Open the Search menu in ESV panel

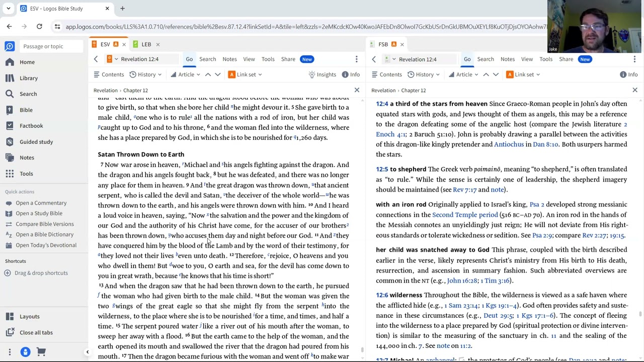207,59
